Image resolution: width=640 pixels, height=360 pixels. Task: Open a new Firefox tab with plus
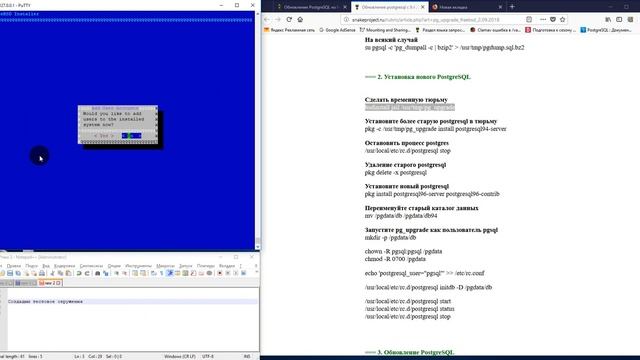pyautogui.click(x=512, y=7)
